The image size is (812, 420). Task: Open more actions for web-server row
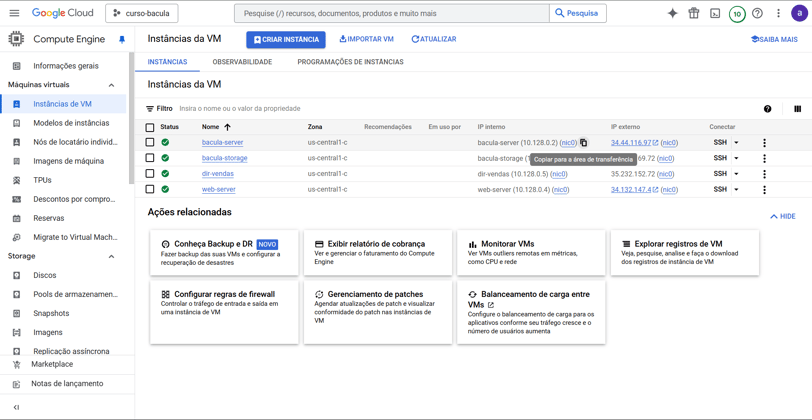(x=764, y=190)
